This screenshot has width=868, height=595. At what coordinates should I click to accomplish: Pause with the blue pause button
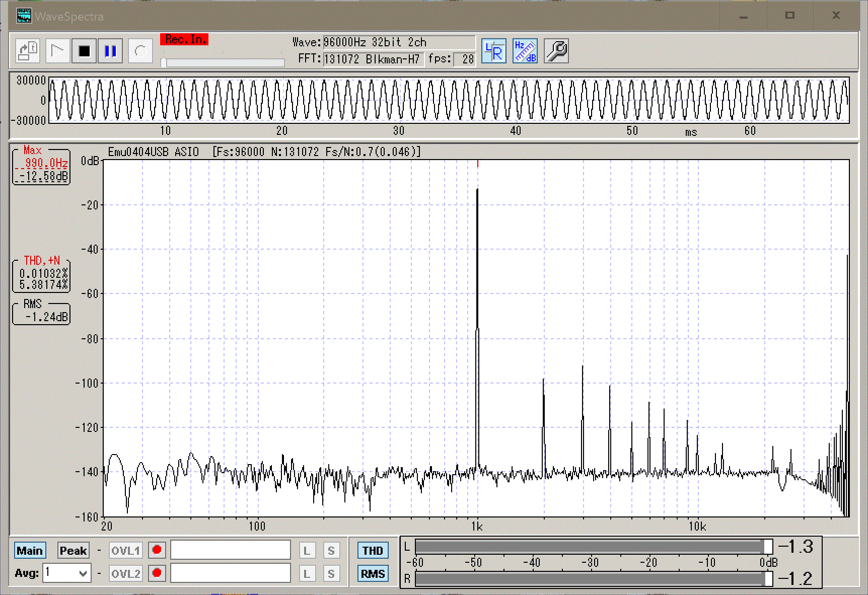(x=110, y=51)
